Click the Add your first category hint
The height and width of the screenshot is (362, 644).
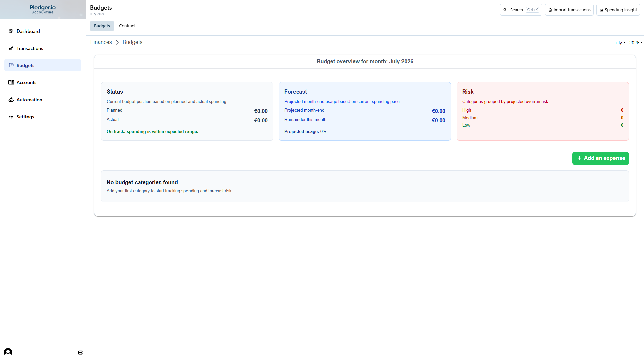coord(169,191)
